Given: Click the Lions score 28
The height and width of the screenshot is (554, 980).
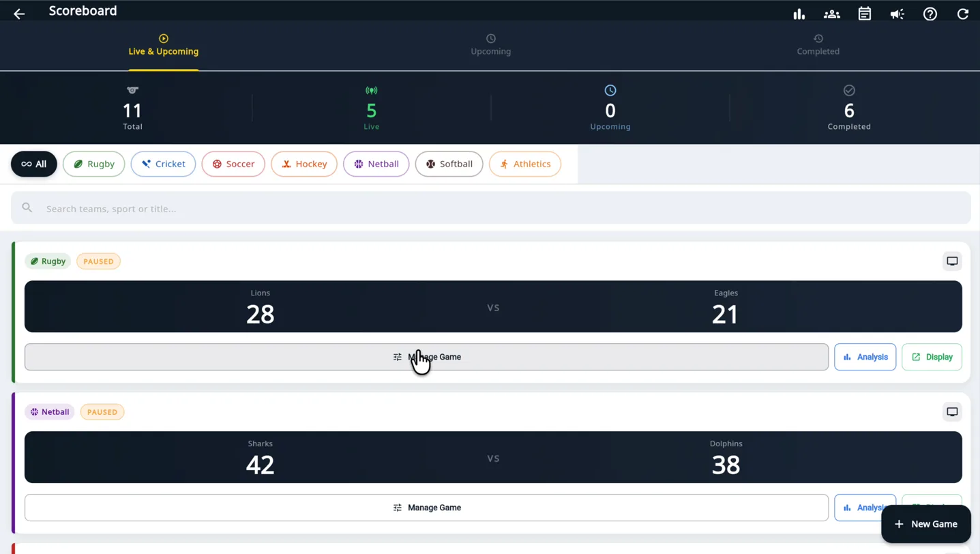Looking at the screenshot, I should point(260,314).
